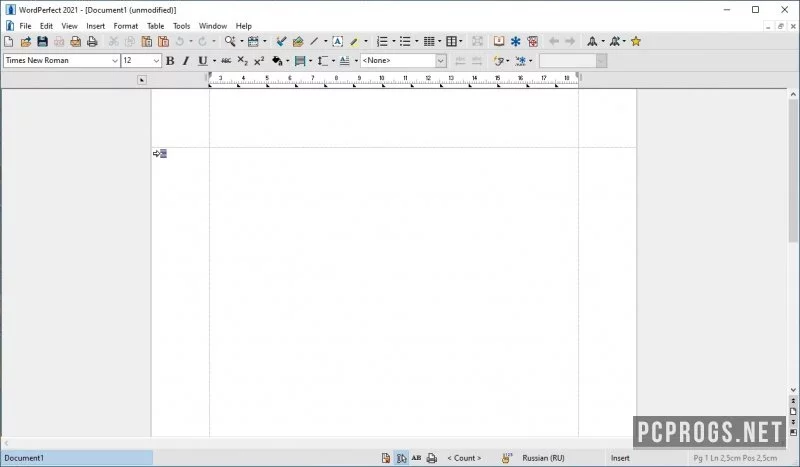Expand the font color dropdown arrow

288,61
